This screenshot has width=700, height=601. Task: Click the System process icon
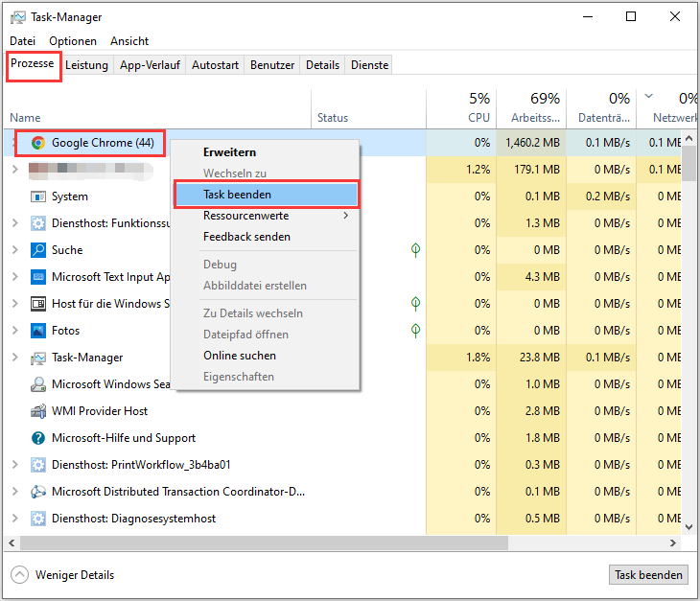38,196
